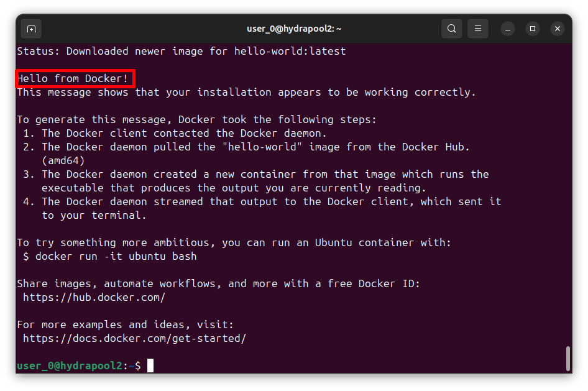Open the docs.docker.com get-started link
This screenshot has width=588, height=391.
coord(134,338)
